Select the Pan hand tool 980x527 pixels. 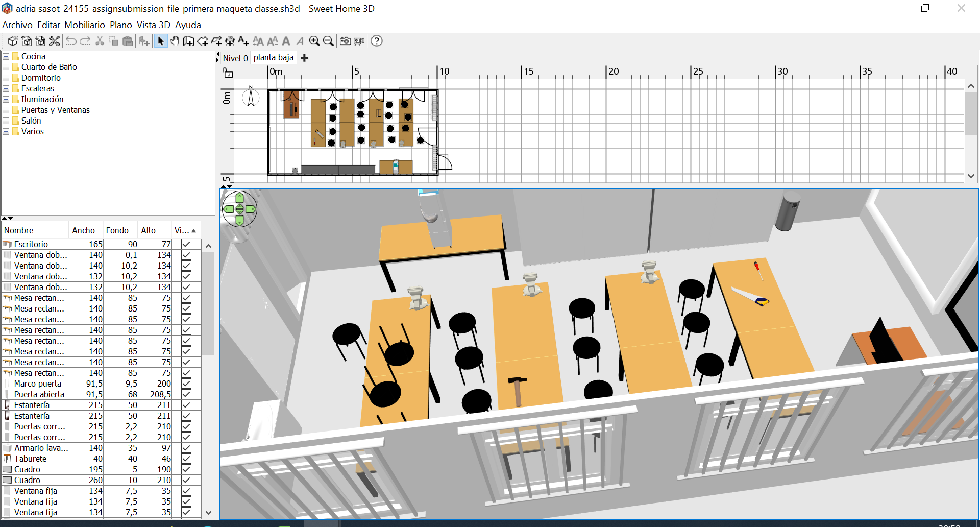click(x=175, y=41)
